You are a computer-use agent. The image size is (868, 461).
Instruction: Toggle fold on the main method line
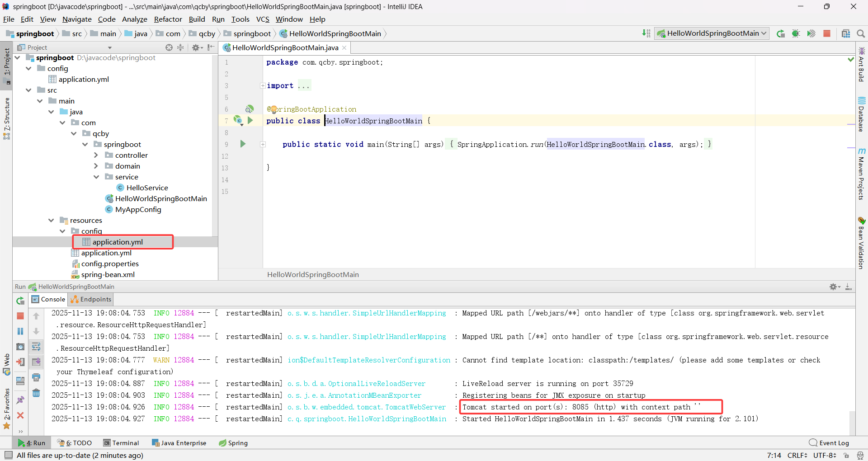[x=263, y=145]
